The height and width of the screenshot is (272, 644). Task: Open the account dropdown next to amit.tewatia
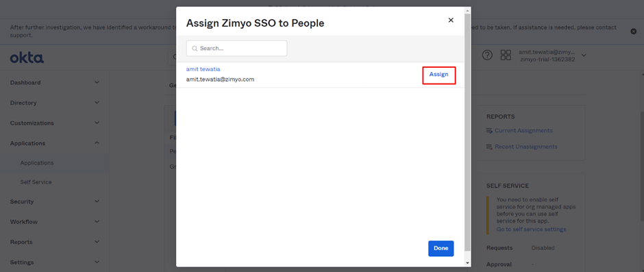(584, 55)
